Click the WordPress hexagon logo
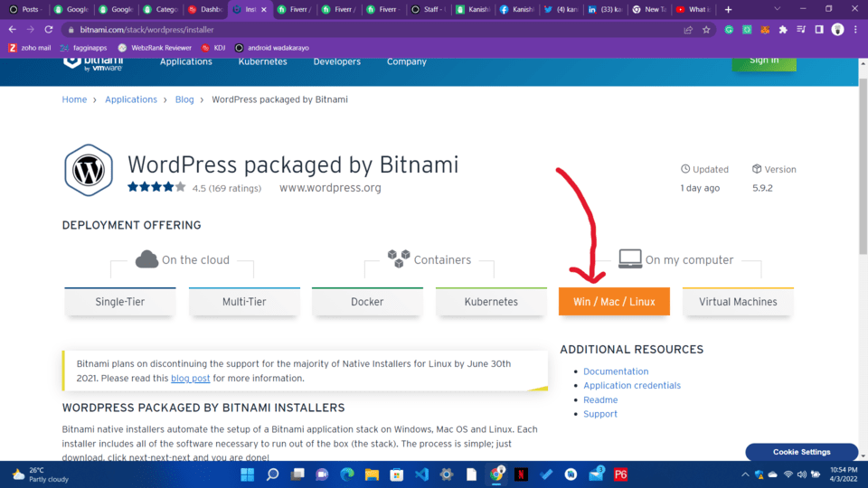868x488 pixels. [89, 170]
